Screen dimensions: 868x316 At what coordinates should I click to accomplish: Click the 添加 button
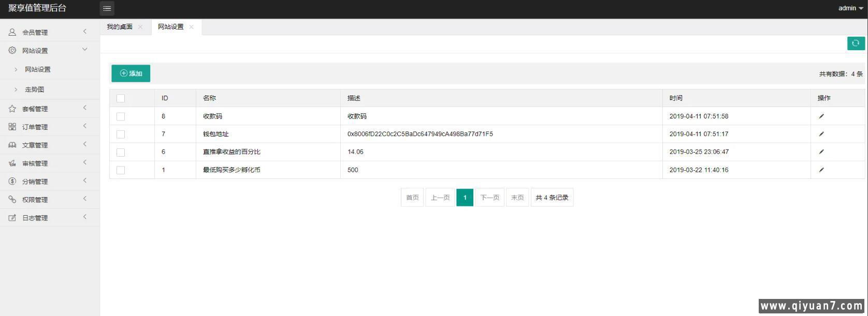(131, 73)
